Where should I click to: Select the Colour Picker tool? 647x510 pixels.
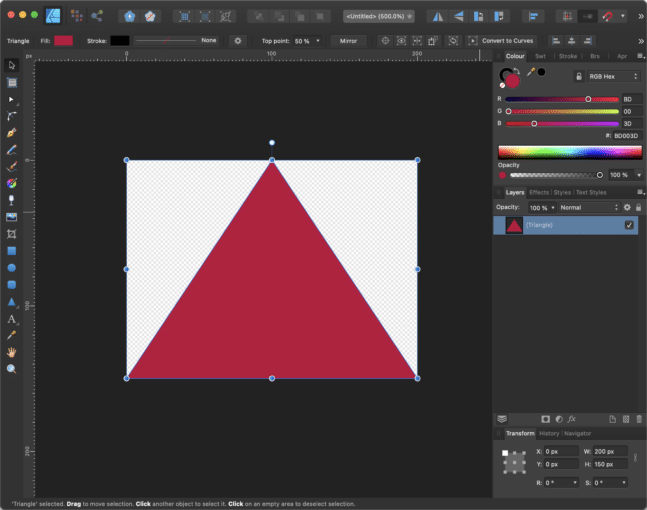tap(12, 335)
